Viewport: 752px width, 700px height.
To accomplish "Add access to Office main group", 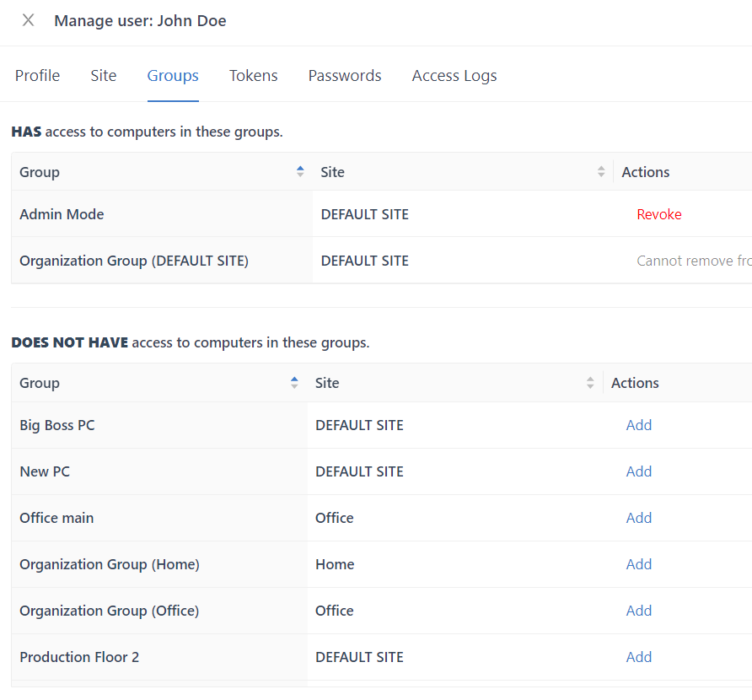I will [638, 518].
